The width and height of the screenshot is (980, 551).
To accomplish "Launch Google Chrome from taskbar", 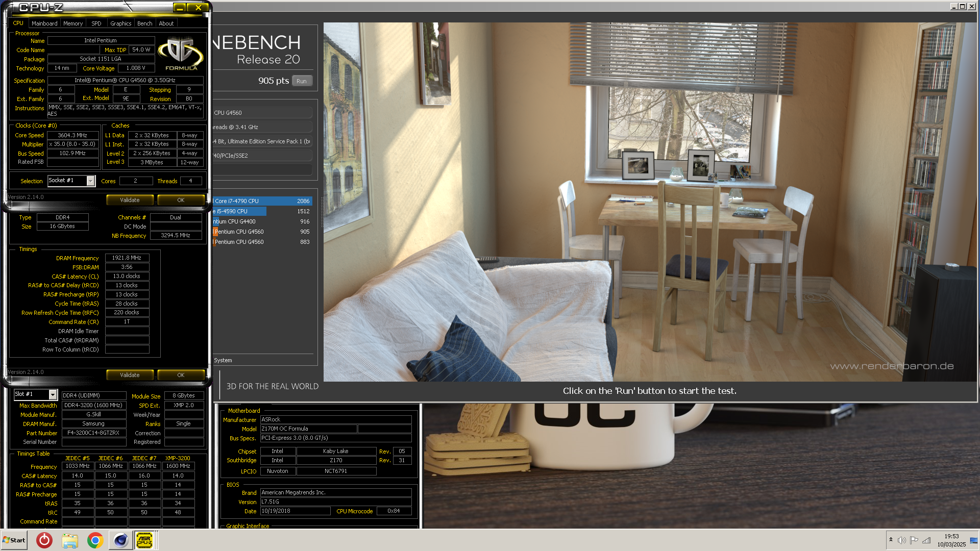I will pyautogui.click(x=95, y=540).
